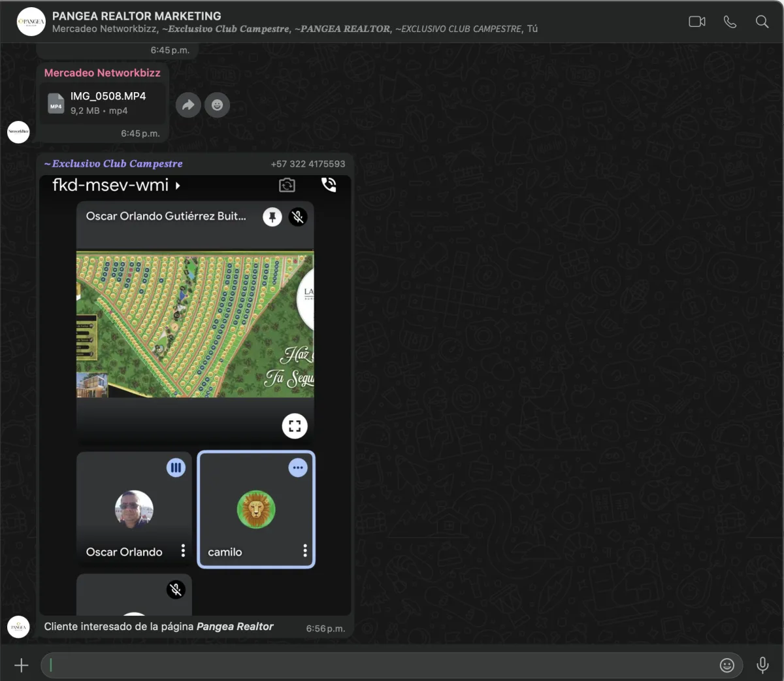Click the attach plus icon
Screen dimensions: 784x681
click(22, 665)
